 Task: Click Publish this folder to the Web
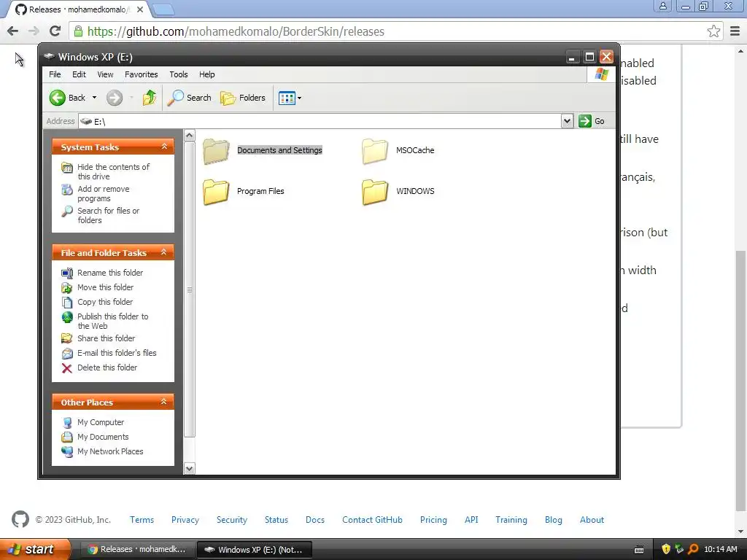click(112, 321)
